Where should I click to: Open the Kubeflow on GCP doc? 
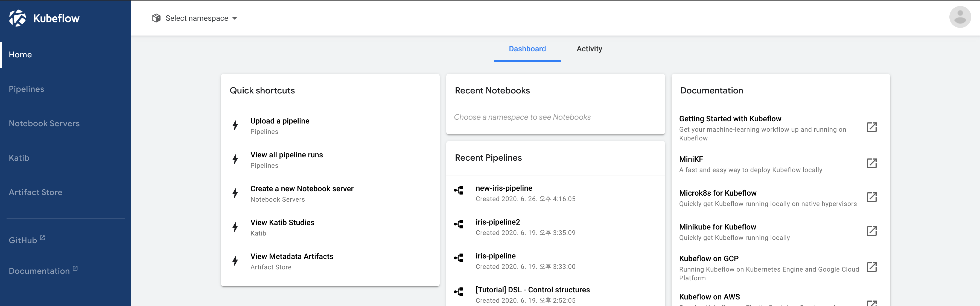tap(781, 267)
